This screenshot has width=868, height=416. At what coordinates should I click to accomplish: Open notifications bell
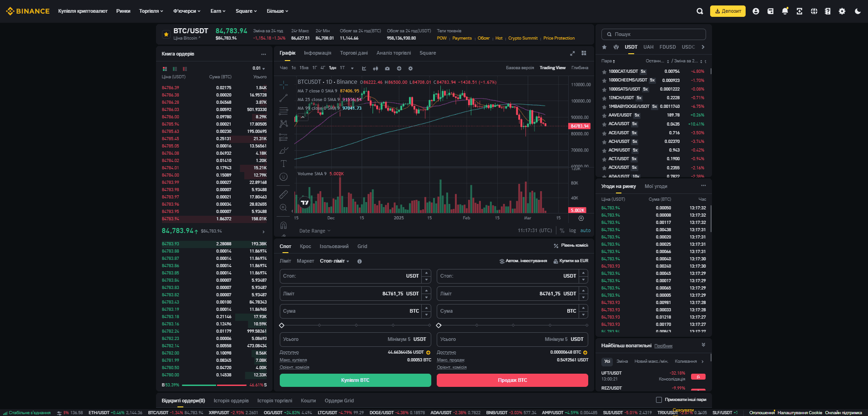click(785, 11)
